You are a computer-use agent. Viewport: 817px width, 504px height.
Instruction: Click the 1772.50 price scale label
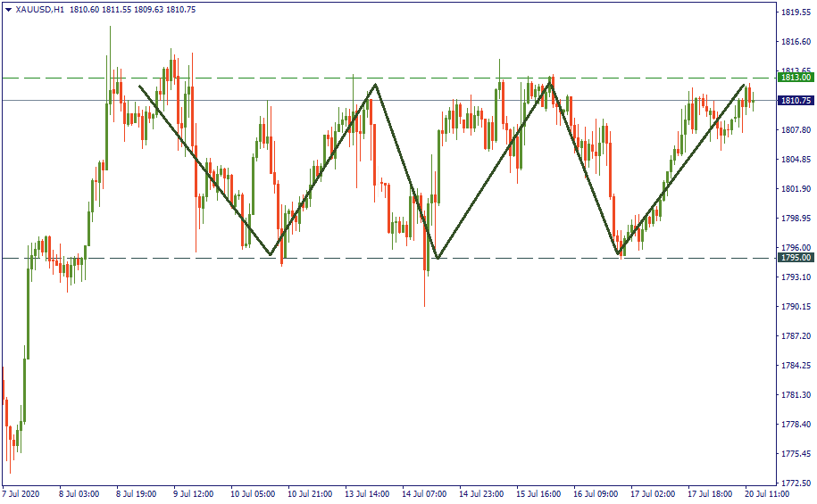point(795,483)
